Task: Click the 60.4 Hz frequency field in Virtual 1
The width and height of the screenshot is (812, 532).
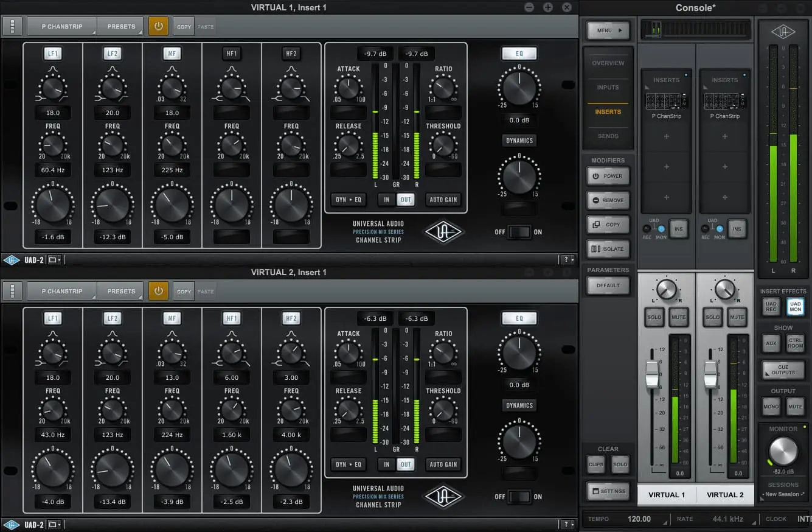Action: coord(53,170)
